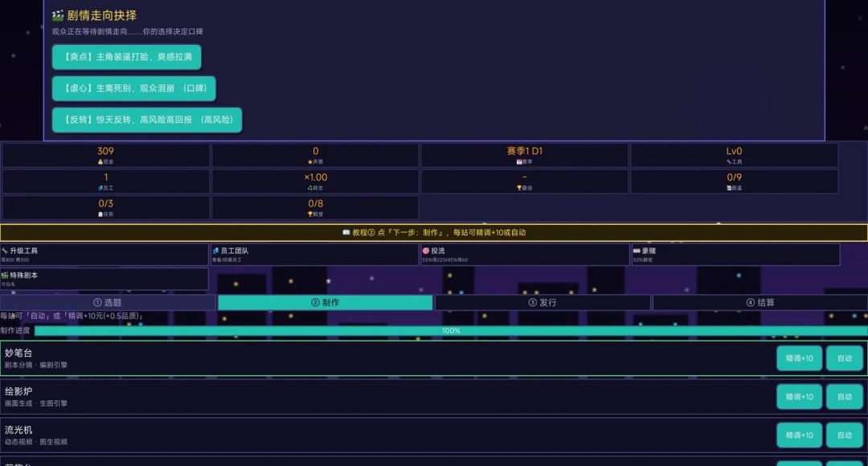Click the staff icon under the 1 员工 stat
868x466 pixels.
coord(100,188)
